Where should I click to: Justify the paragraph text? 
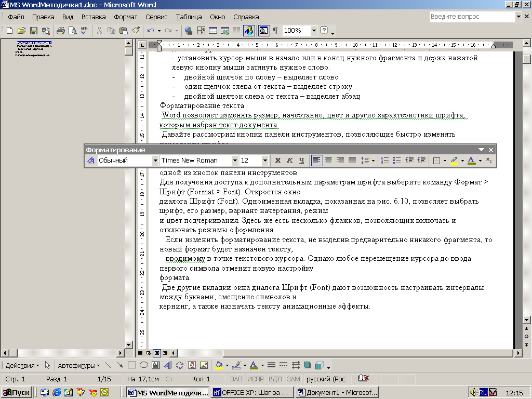click(352, 161)
